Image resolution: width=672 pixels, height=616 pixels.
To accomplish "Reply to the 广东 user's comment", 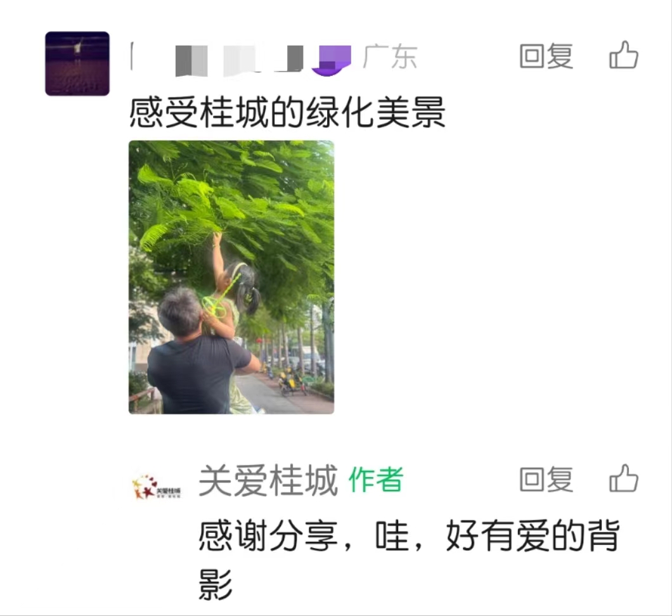I will (546, 56).
